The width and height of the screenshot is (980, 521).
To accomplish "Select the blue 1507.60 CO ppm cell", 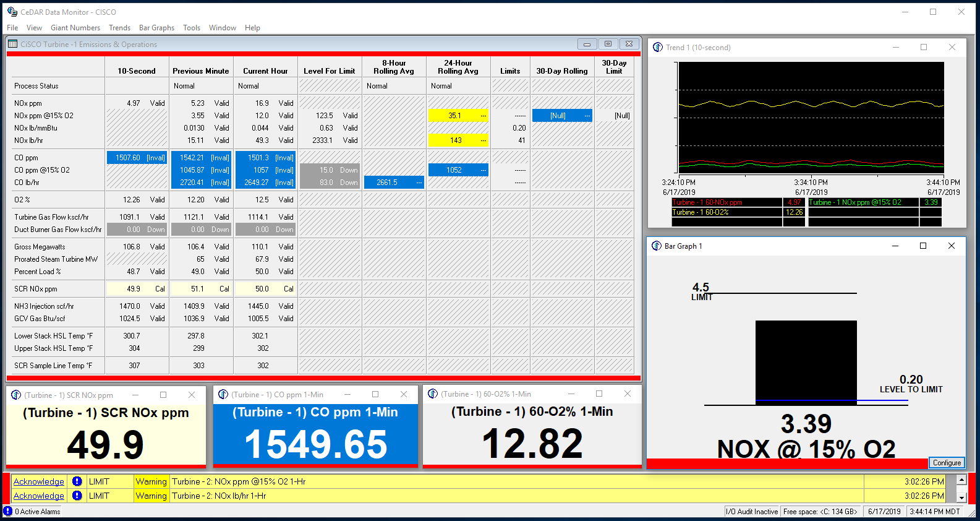I will 137,158.
